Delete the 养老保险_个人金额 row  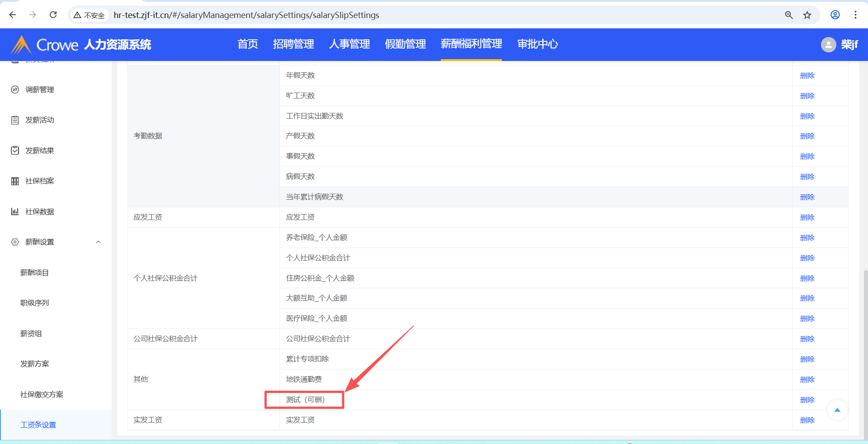click(x=807, y=238)
